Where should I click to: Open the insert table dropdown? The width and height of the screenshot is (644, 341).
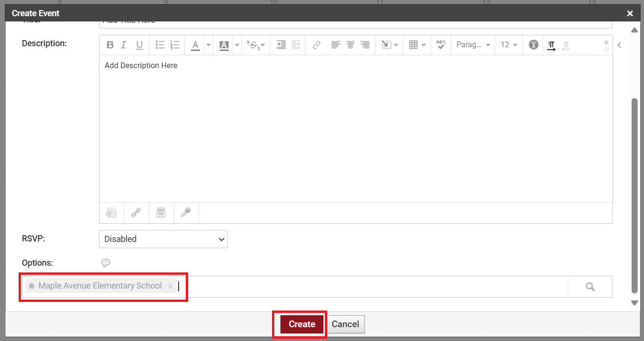point(417,45)
